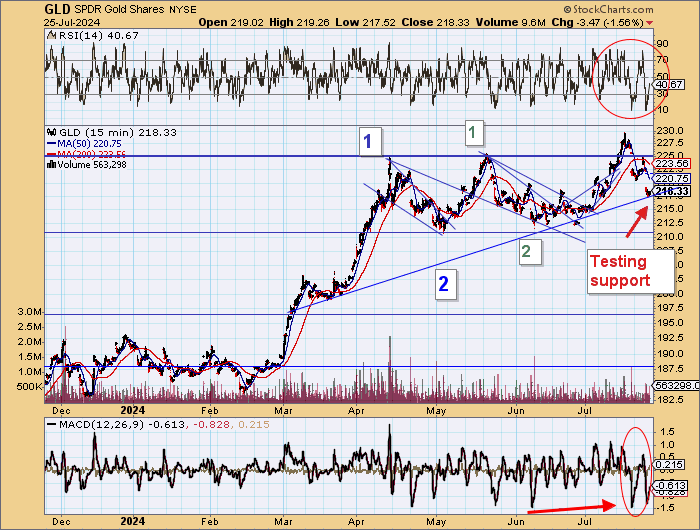700x530 pixels.
Task: Click the 3.0M volume axis label
Action: pyautogui.click(x=30, y=312)
